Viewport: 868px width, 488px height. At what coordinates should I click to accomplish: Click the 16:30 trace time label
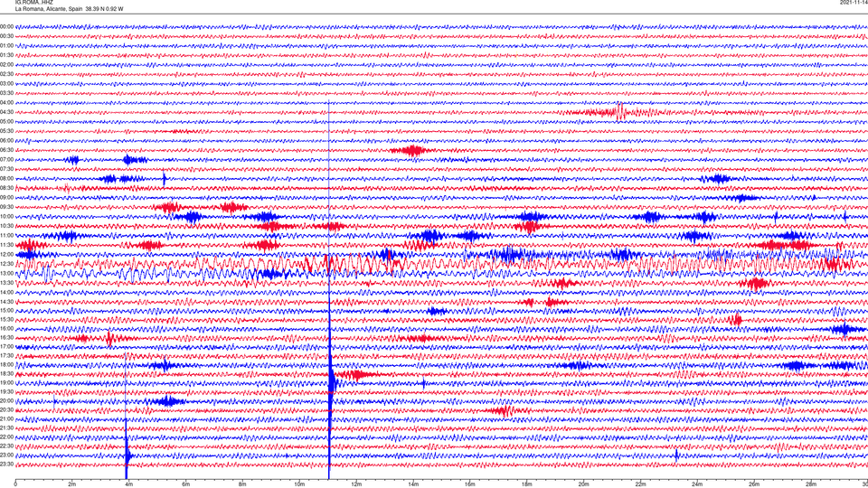tap(6, 337)
